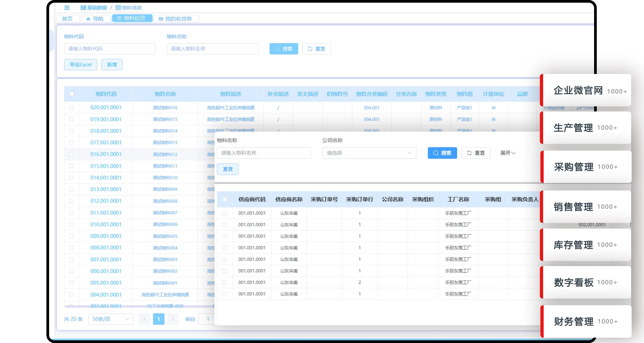This screenshot has width=644, height=343.
Task: Click the 请输入物料代码 input field
Action: [109, 49]
